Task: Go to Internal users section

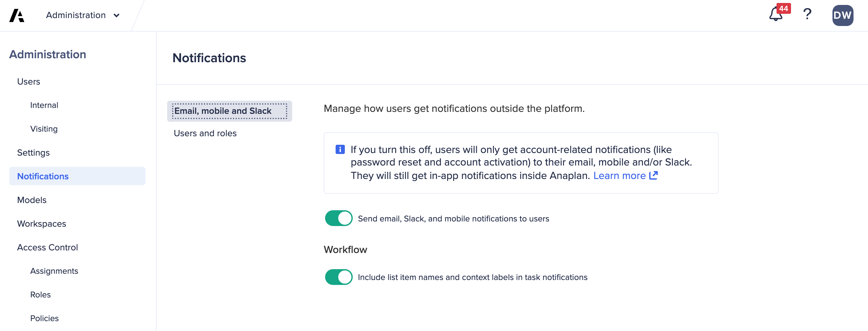Action: [x=44, y=105]
